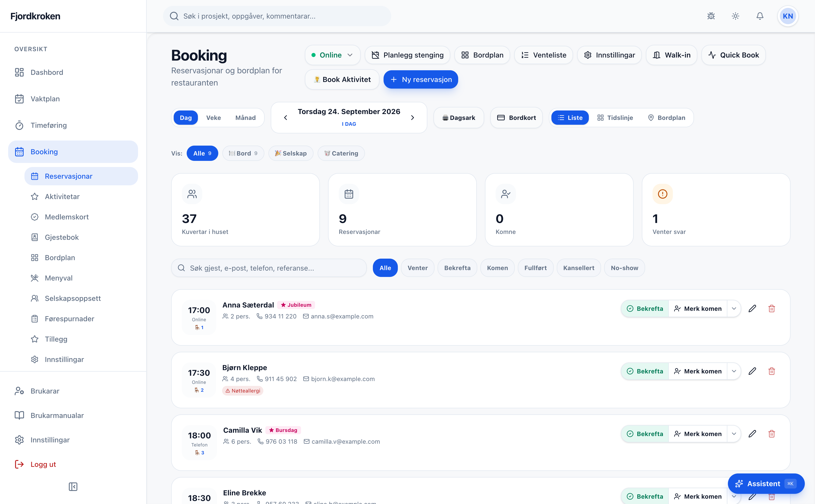The height and width of the screenshot is (504, 815).
Task: Open Vaktplan in sidebar
Action: point(73,99)
